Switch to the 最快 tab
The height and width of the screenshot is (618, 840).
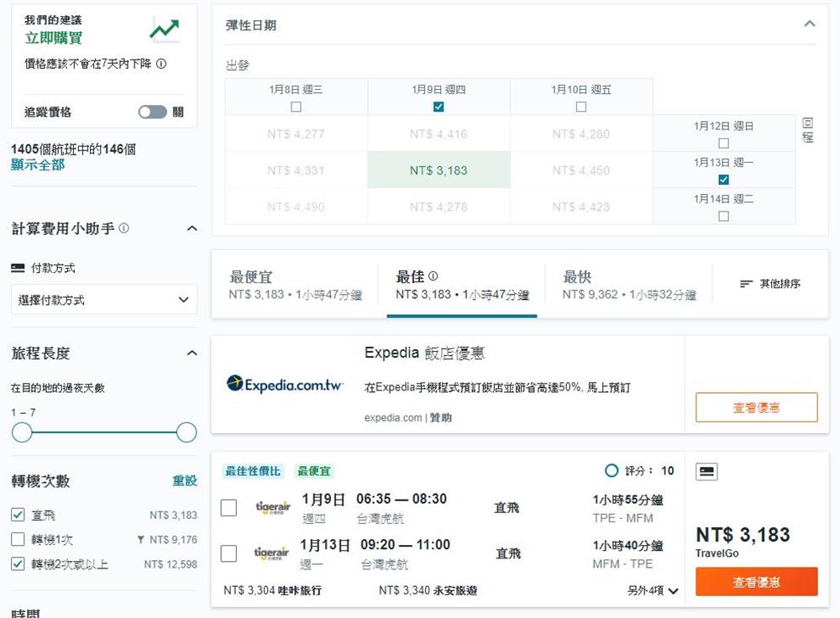click(627, 285)
